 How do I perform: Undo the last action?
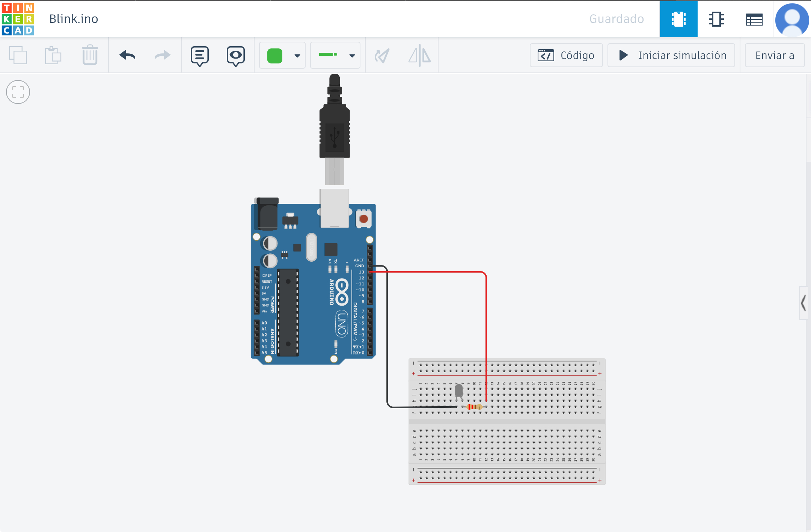(x=127, y=55)
